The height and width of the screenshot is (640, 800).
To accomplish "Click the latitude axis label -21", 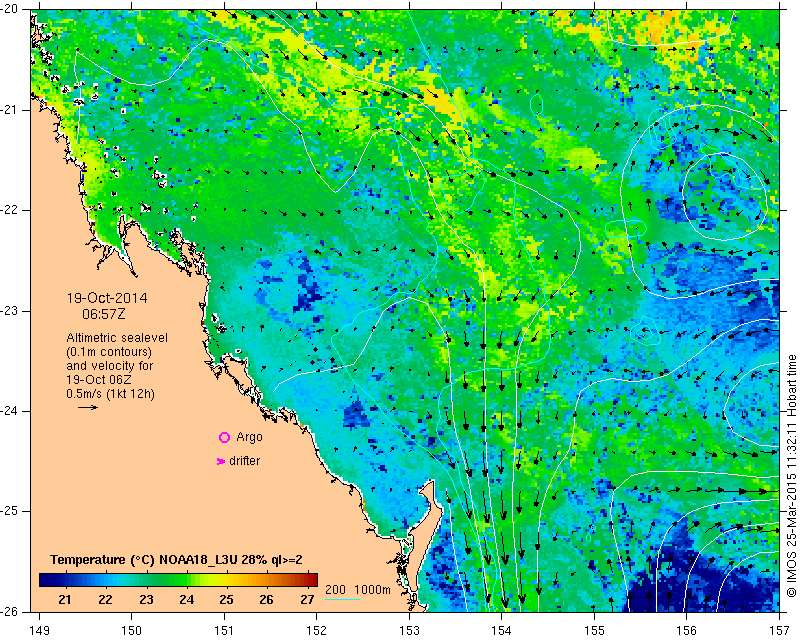I will point(10,110).
